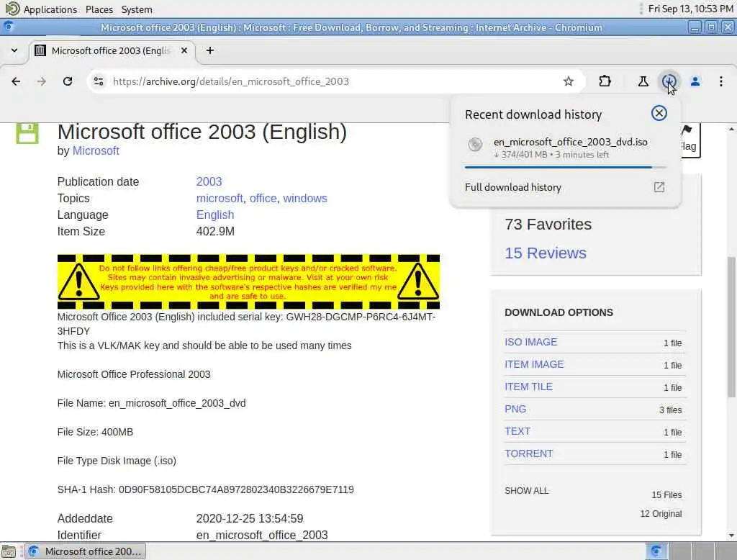Choose the TORRENT download option
The height and width of the screenshot is (560, 737).
tap(529, 453)
